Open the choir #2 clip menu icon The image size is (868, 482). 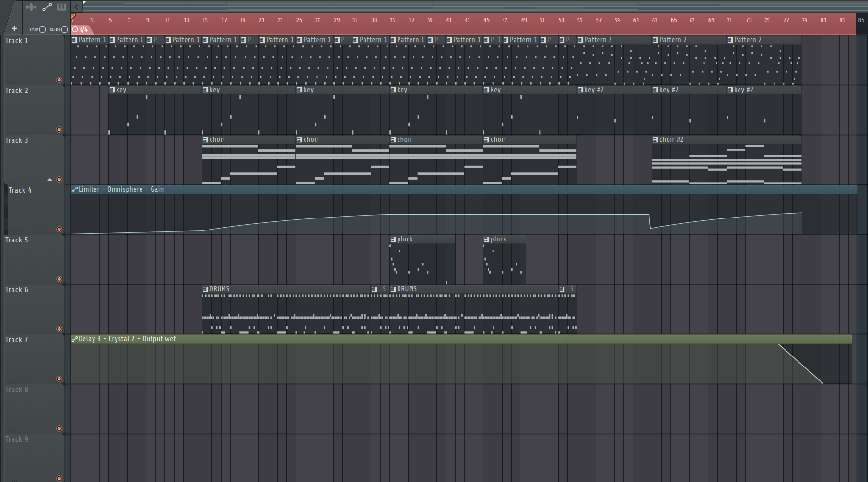[656, 140]
